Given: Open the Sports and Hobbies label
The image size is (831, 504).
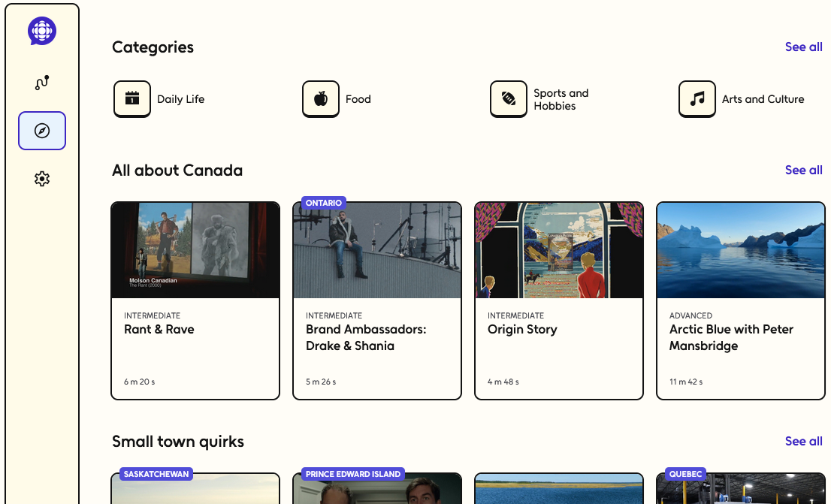Looking at the screenshot, I should coord(561,99).
